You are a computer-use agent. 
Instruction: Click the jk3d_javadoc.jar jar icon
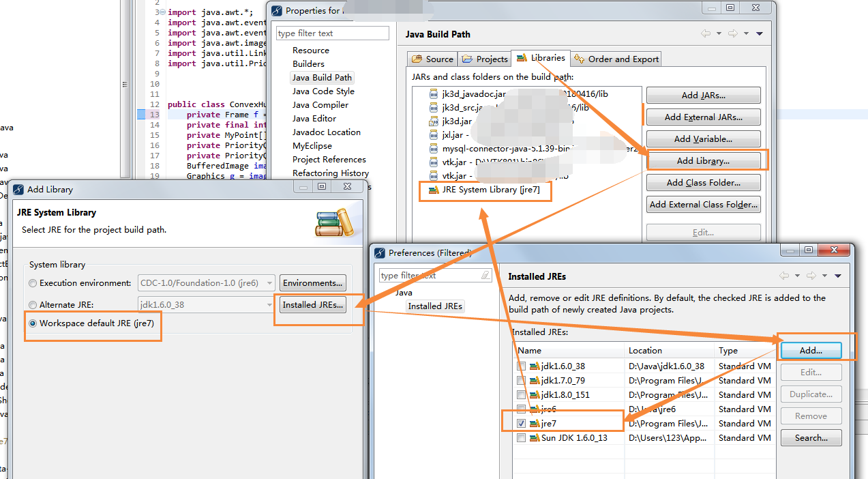tap(434, 94)
